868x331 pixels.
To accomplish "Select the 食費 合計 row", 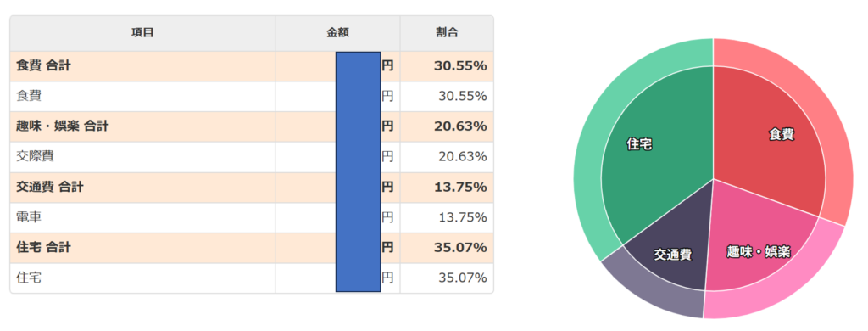I will point(252,66).
